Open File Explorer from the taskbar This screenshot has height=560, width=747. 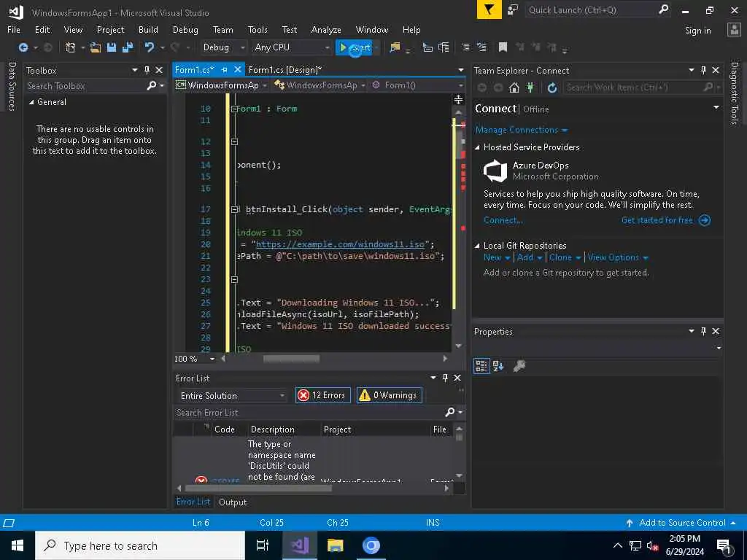click(336, 545)
